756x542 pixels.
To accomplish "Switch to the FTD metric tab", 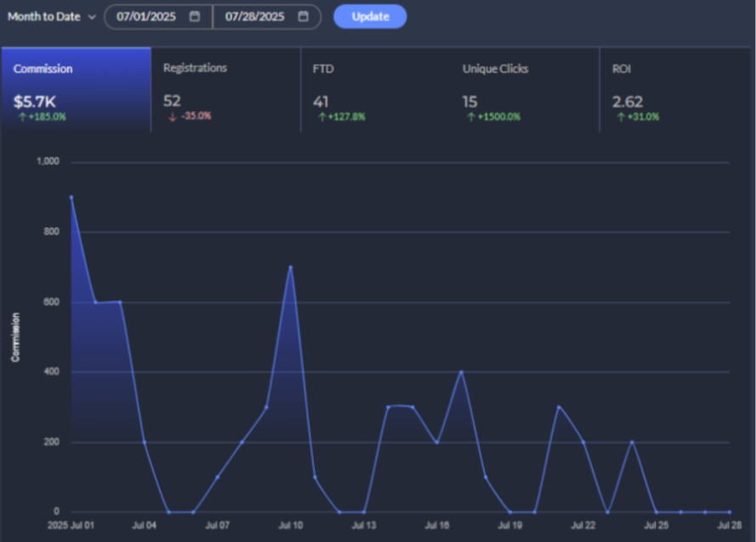I will tap(375, 89).
